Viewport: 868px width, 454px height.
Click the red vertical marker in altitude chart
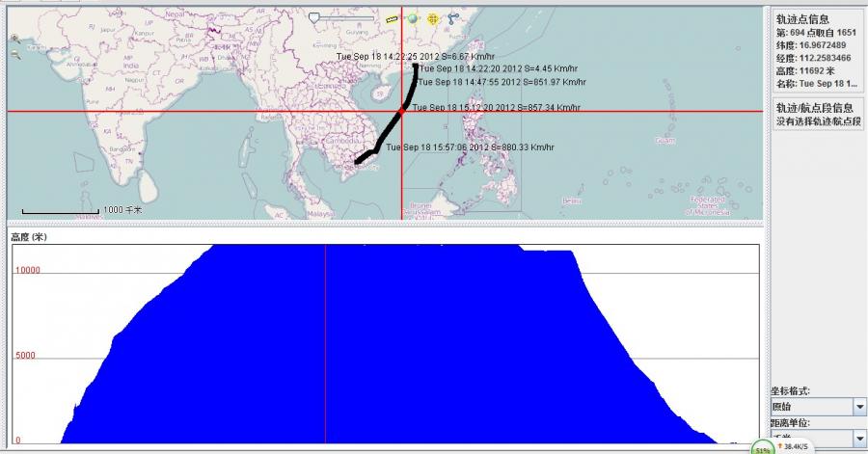pos(326,343)
